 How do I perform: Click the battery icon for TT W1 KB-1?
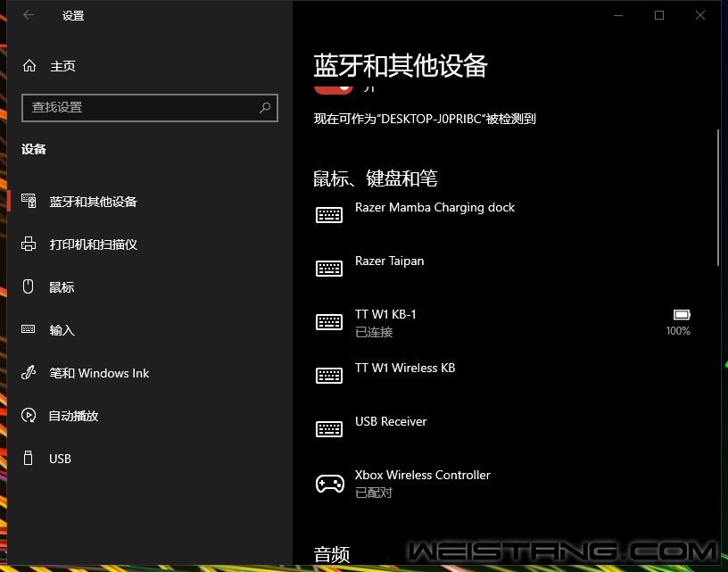tap(682, 315)
